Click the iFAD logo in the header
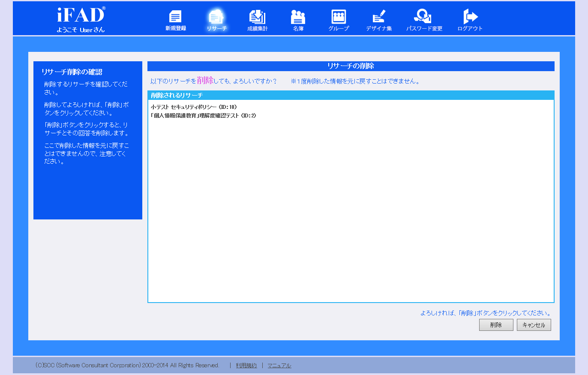 point(81,15)
